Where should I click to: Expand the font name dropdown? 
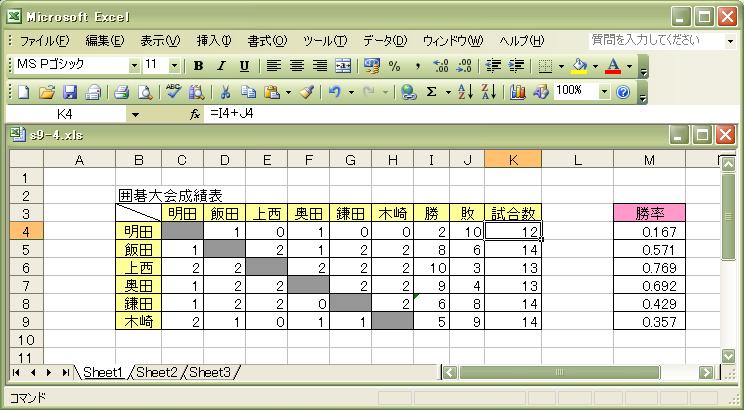pos(135,66)
